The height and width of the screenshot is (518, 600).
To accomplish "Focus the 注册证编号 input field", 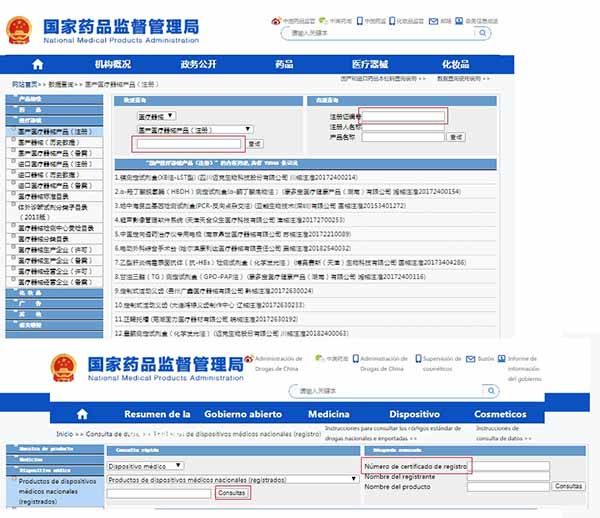I will tap(404, 116).
